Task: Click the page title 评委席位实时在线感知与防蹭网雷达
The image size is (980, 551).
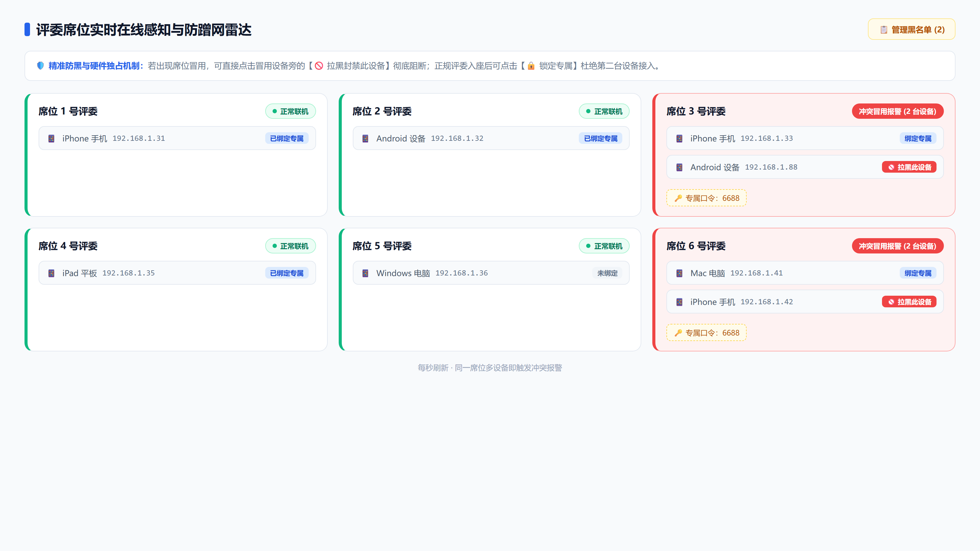Action: pos(144,30)
